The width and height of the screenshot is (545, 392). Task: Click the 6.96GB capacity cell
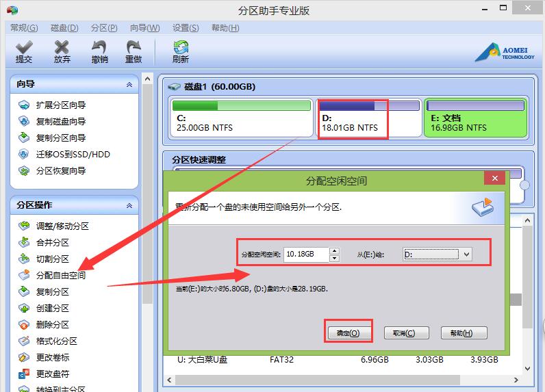(375, 360)
